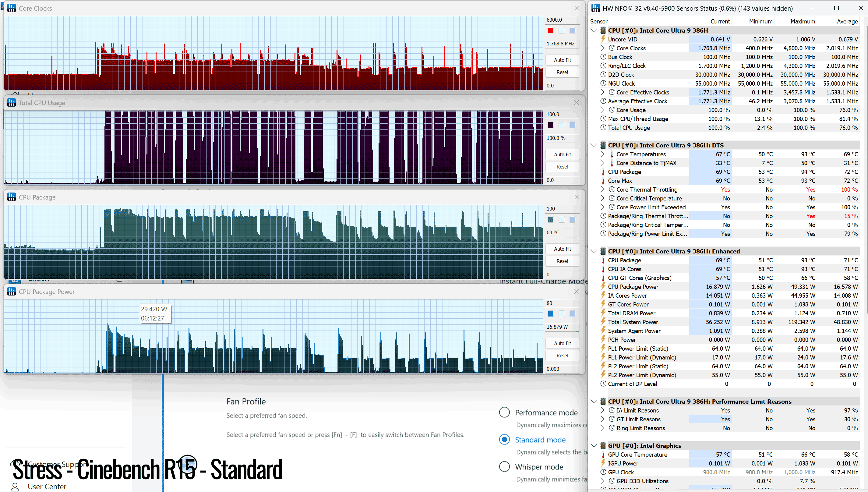Close the CPU Package Power graph window
The image size is (868, 492).
pyautogui.click(x=577, y=291)
